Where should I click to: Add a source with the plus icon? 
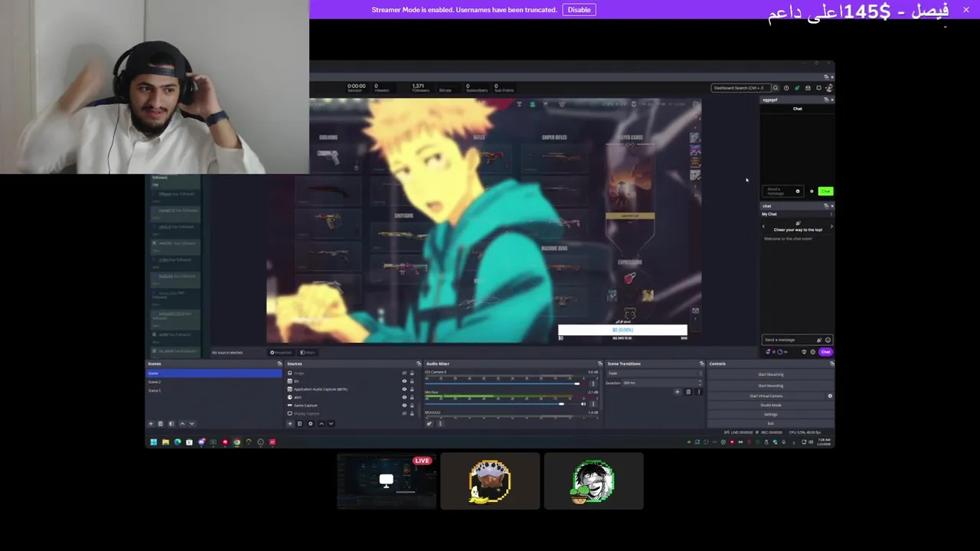click(x=289, y=423)
